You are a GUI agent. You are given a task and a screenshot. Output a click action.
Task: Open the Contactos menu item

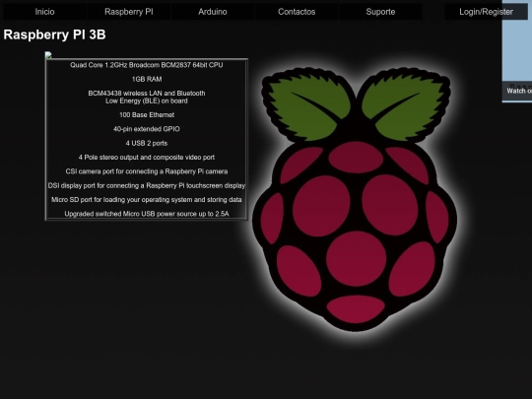point(297,12)
